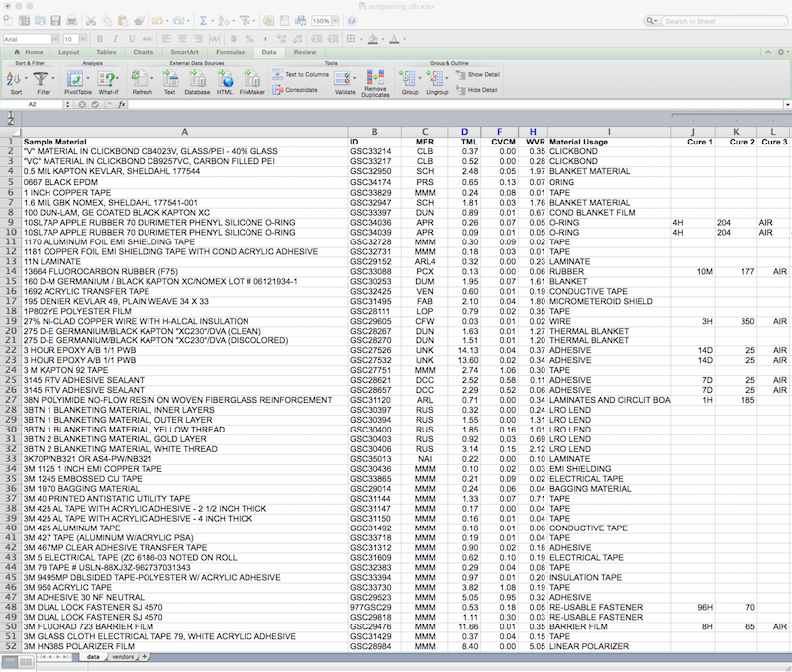The height and width of the screenshot is (672, 792).
Task: Collapse the ribbon with chevron arrow
Action: (768, 52)
